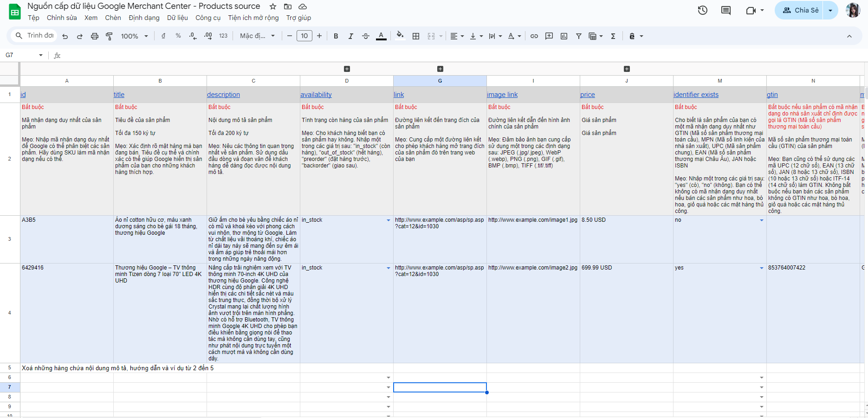Click the font size input field
Screen dimensions: 868x418
coord(304,36)
